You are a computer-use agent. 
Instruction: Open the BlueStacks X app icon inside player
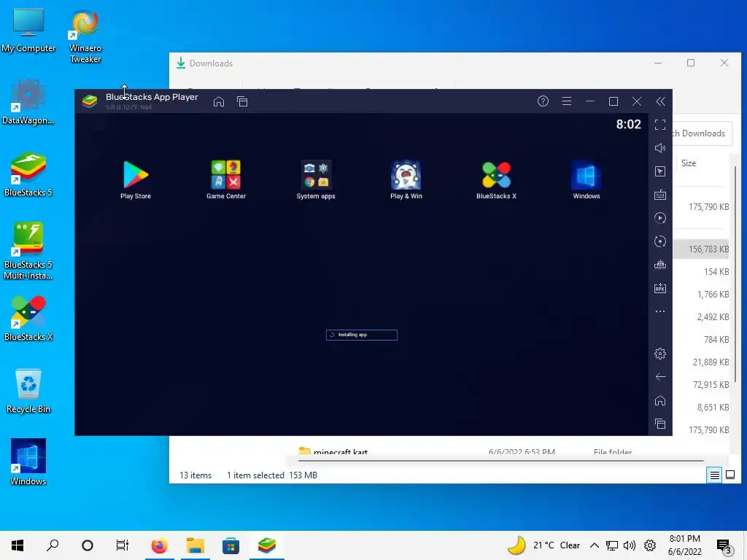pyautogui.click(x=496, y=179)
